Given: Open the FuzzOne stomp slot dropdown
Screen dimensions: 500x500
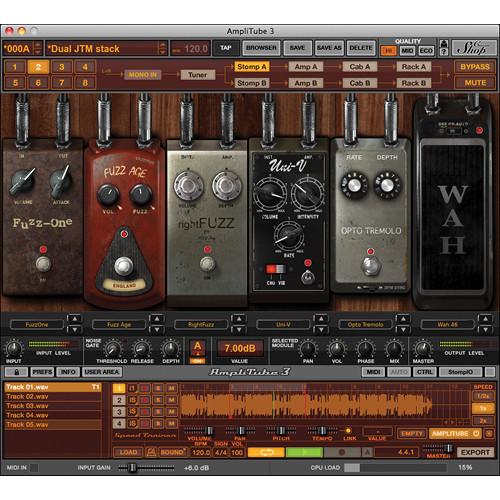Looking at the screenshot, I should pyautogui.click(x=37, y=324).
